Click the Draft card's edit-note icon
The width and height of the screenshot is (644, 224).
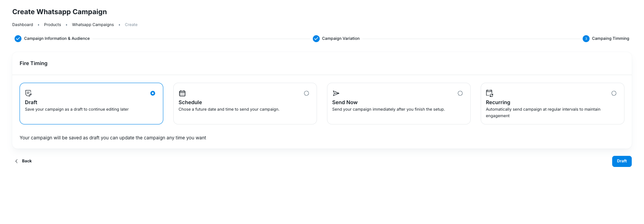pos(28,93)
